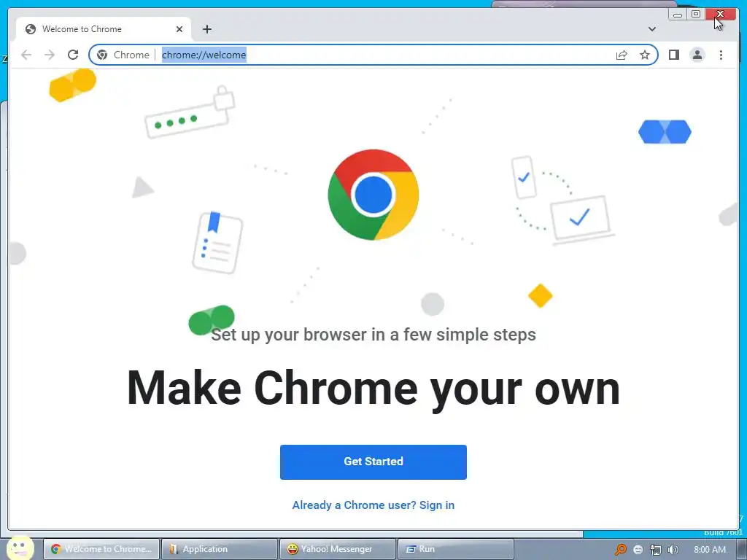Click the 8:00 AM clock

[710, 550]
